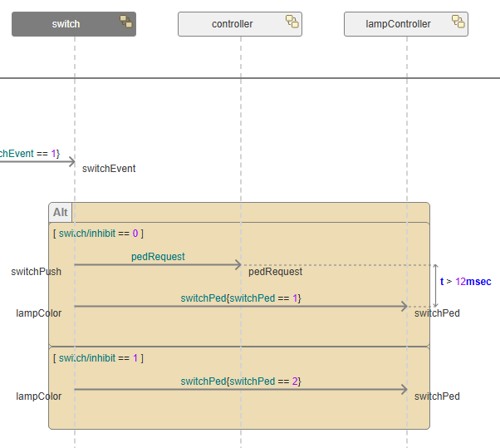Click the guard condition switch/inhibit == 1
The height and width of the screenshot is (448, 500).
(x=98, y=358)
